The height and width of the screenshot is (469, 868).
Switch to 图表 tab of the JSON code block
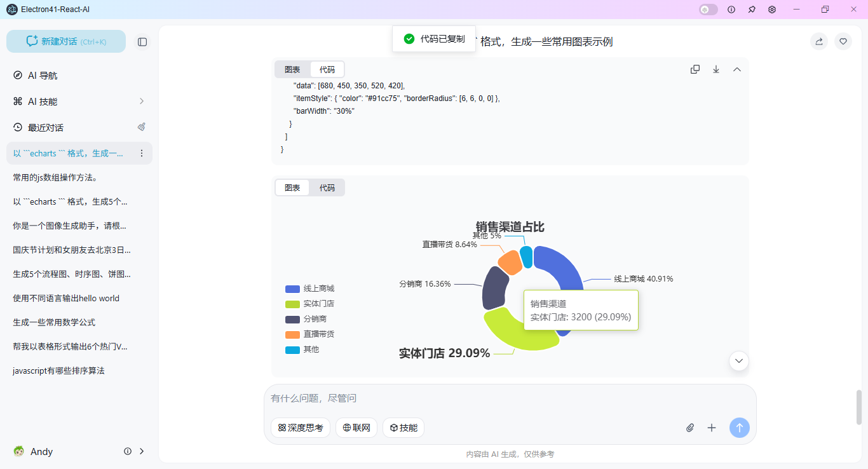[x=292, y=69]
